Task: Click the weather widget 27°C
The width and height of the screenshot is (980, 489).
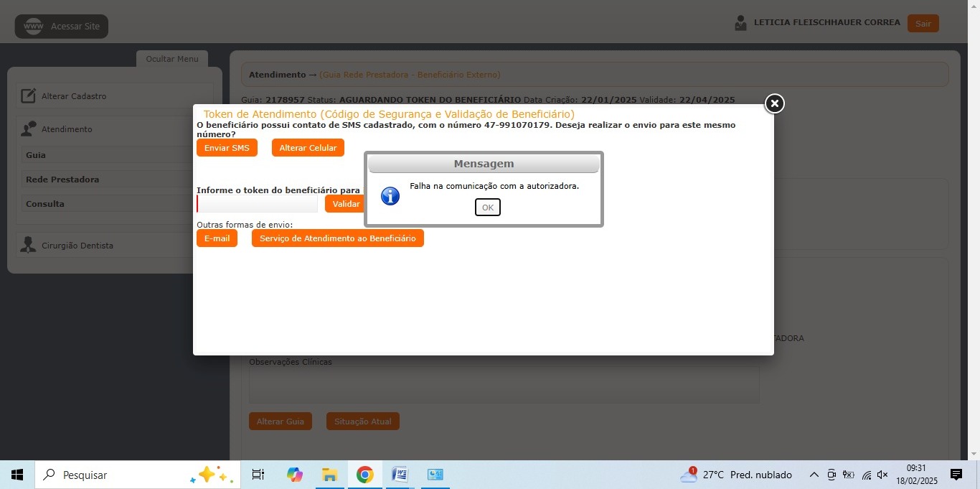Action: click(736, 475)
